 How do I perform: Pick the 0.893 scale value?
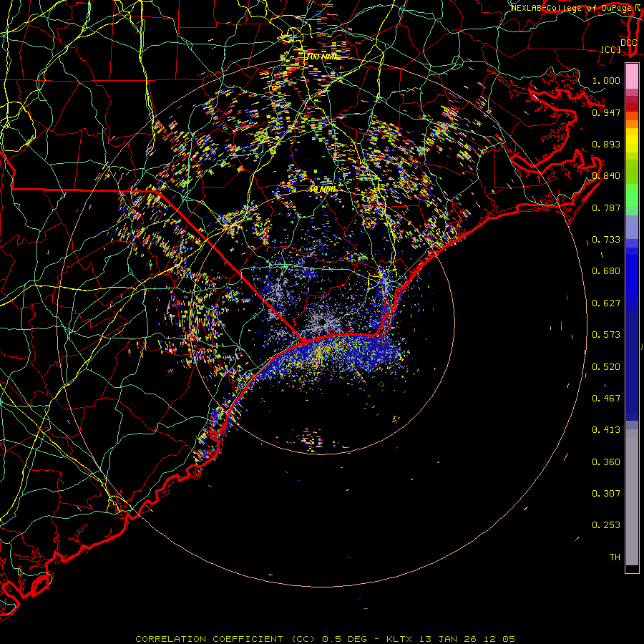[606, 144]
